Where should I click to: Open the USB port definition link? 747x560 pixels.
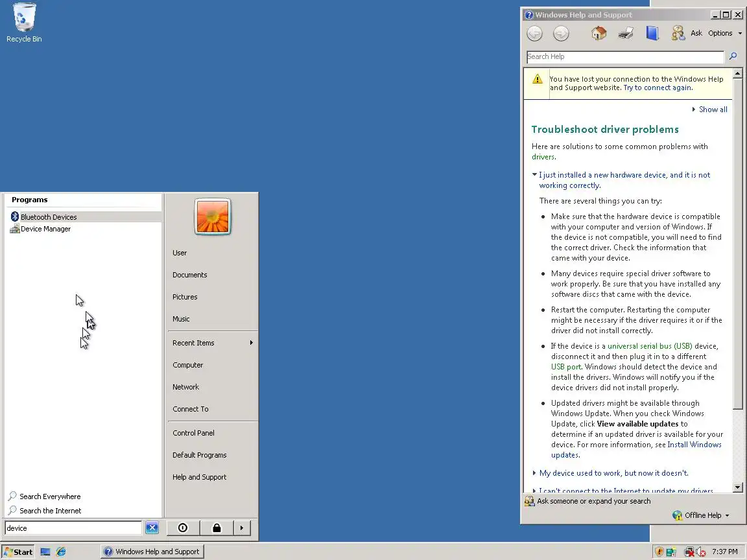pos(566,367)
